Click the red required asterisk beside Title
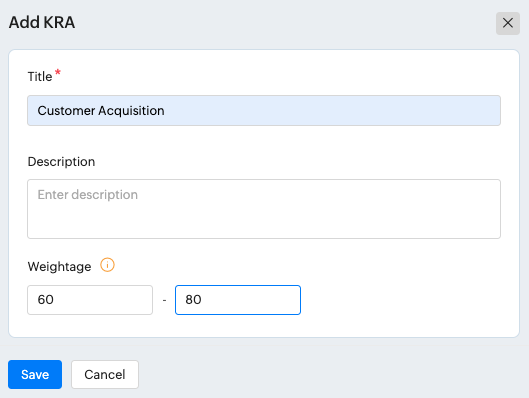Viewport: 529px width, 398px height. point(58,72)
